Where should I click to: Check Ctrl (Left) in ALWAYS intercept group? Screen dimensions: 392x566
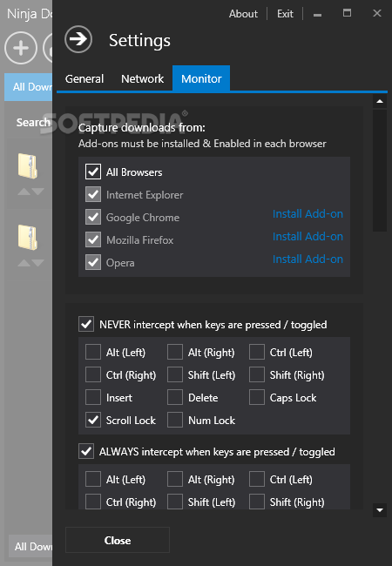(x=257, y=480)
